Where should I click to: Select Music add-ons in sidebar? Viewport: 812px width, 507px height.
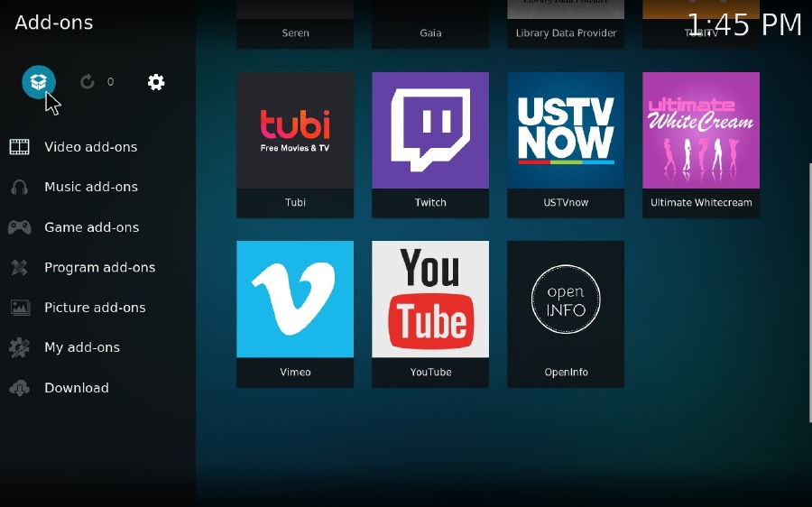point(91,187)
